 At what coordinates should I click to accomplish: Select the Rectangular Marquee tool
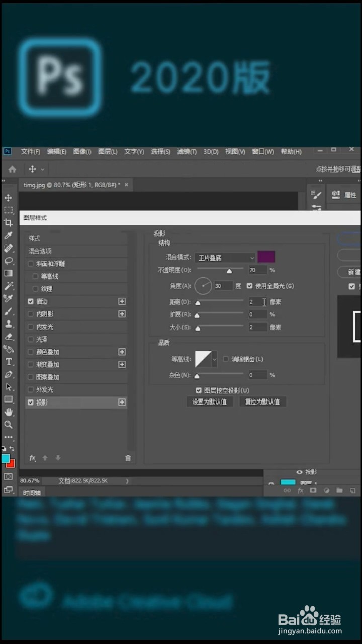coord(8,210)
